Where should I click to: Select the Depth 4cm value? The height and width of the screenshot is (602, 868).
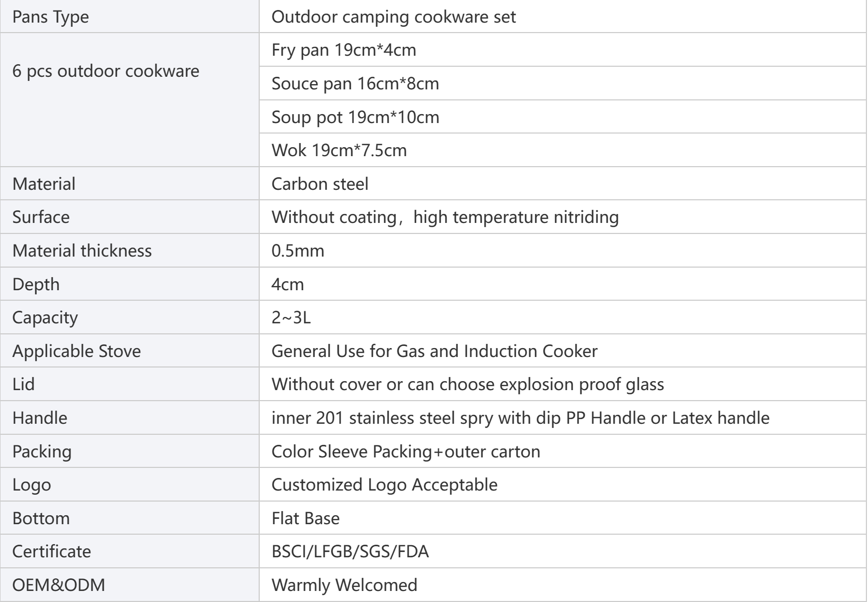(288, 284)
